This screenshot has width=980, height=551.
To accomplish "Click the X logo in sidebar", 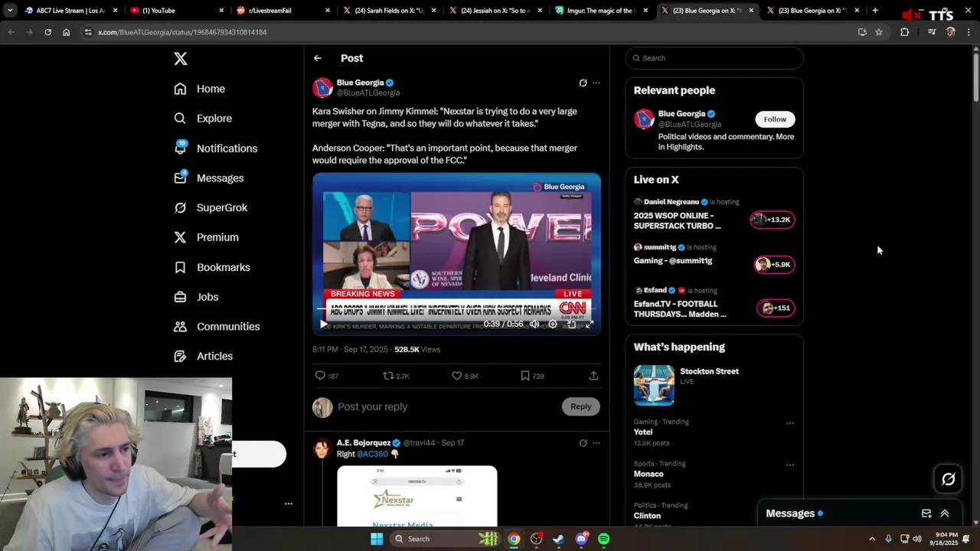I will [180, 59].
